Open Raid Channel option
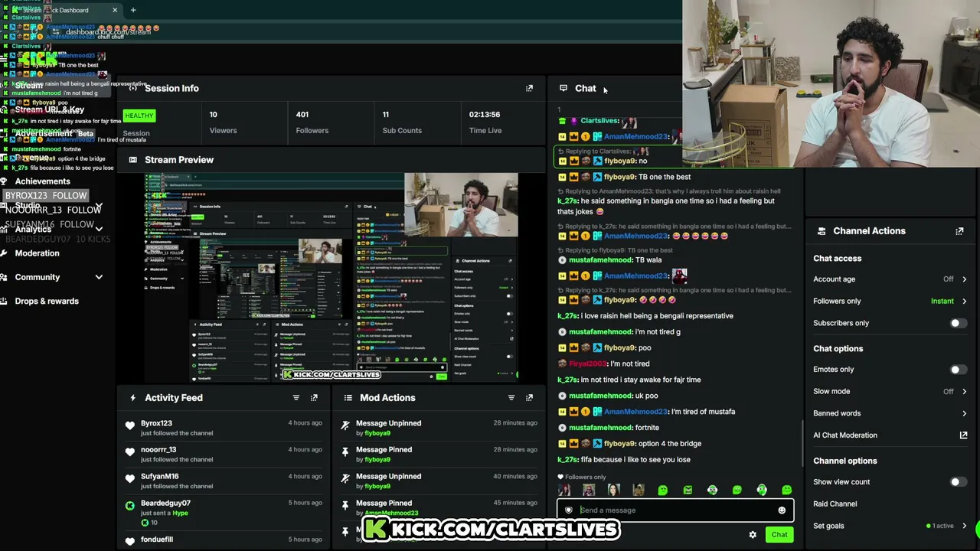The width and height of the screenshot is (980, 551). (835, 504)
